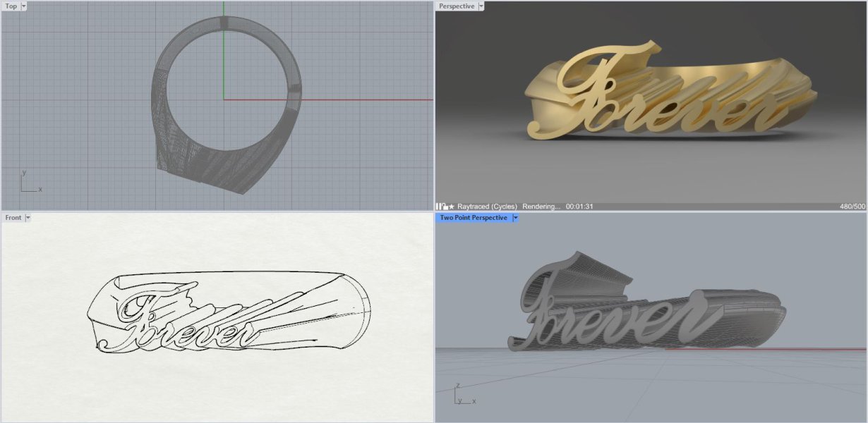The image size is (868, 423).
Task: Click the world axes icon in Two Point Perspective
Action: [x=464, y=395]
